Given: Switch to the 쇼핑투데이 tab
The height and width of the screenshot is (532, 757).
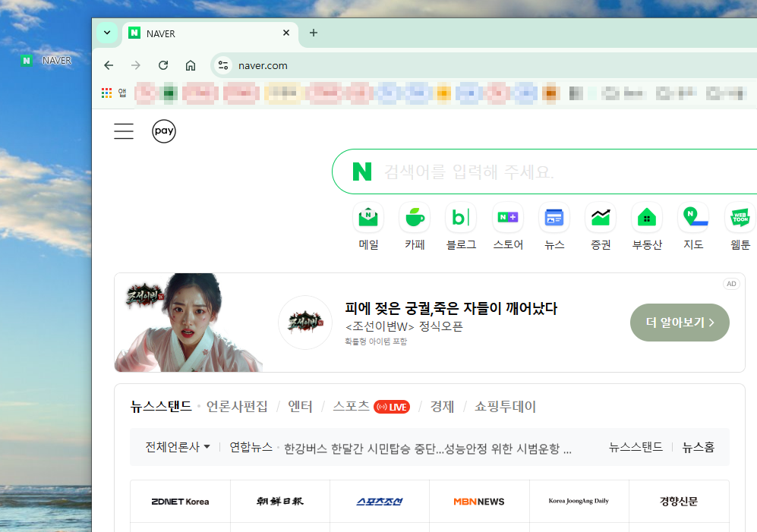Looking at the screenshot, I should (x=506, y=407).
